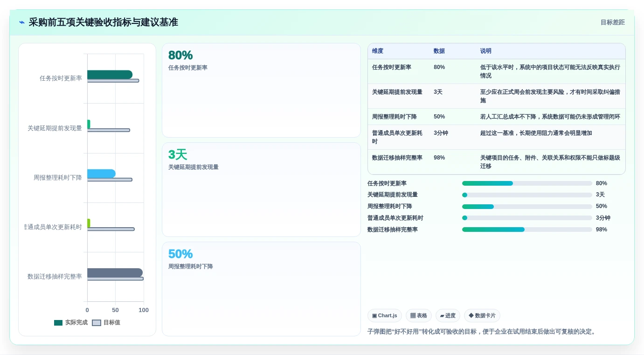Toggle the 目标值 legend swatch
Image resolution: width=644 pixels, height=355 pixels.
point(97,323)
